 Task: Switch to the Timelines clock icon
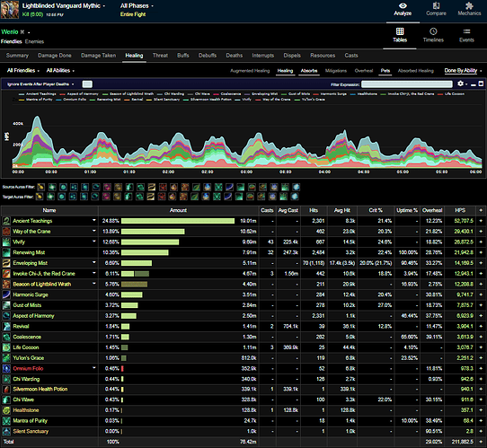433,31
